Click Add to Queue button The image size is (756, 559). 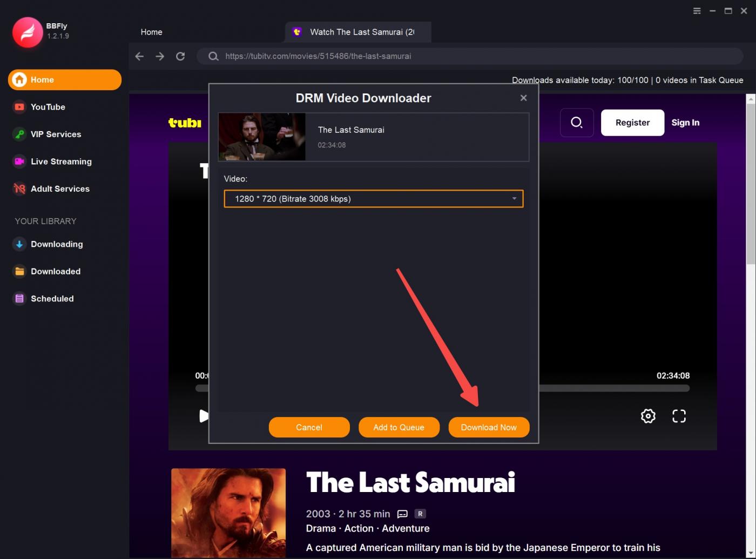399,427
